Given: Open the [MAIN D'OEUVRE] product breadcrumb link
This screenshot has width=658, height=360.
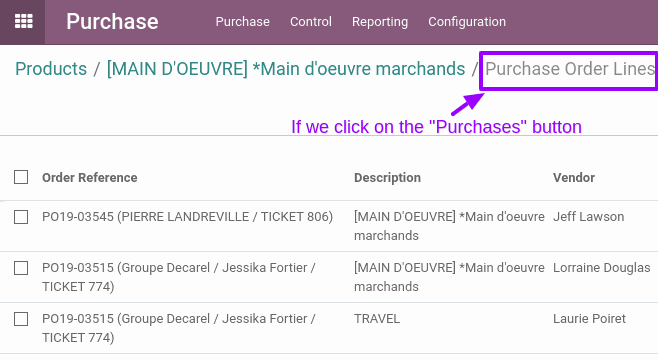Looking at the screenshot, I should [x=286, y=69].
